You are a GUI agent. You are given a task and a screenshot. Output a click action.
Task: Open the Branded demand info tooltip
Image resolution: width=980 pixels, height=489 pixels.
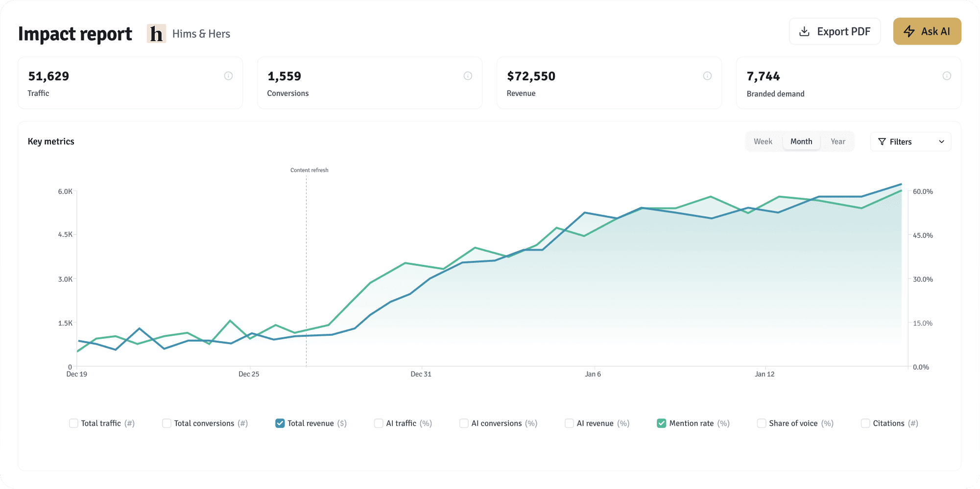tap(947, 75)
